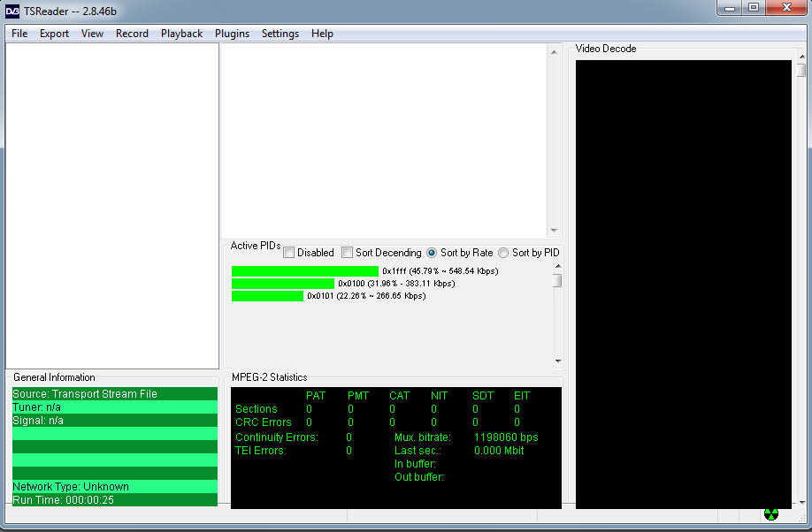
Task: Select the Sort by PID radio button
Action: coord(503,253)
